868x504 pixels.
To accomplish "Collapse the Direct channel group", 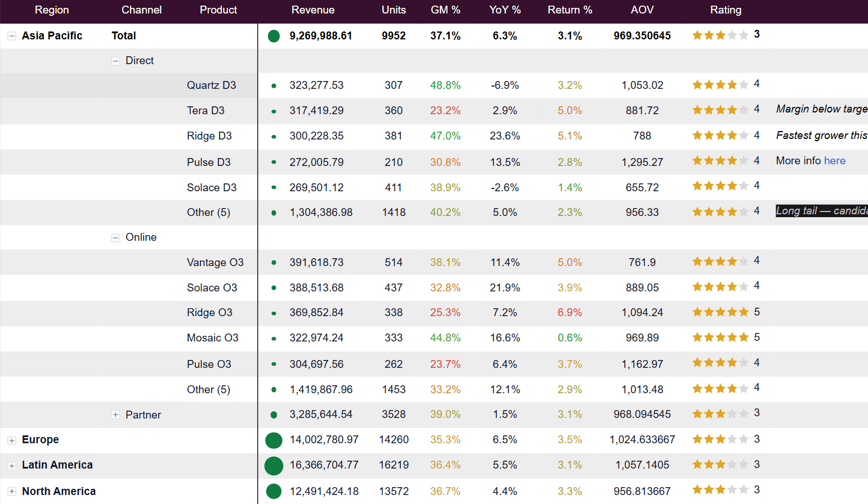I will point(115,61).
